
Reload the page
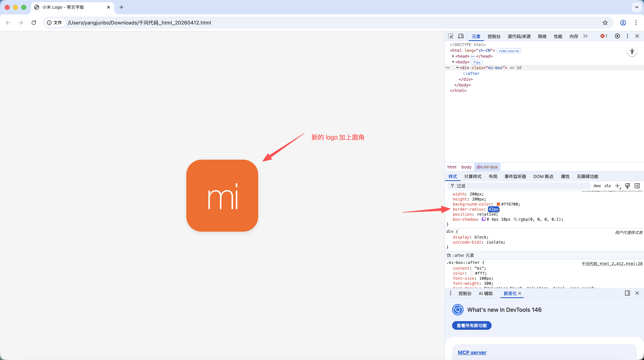(34, 23)
